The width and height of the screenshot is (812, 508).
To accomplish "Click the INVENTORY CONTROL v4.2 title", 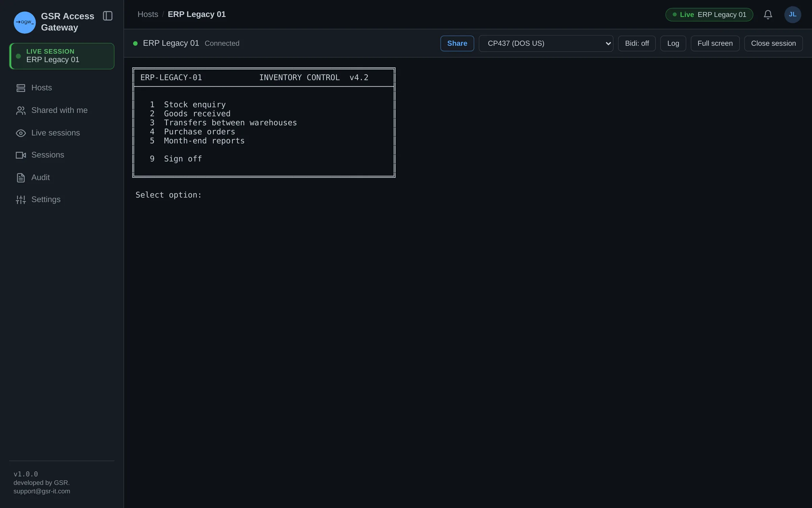I will coord(314,78).
